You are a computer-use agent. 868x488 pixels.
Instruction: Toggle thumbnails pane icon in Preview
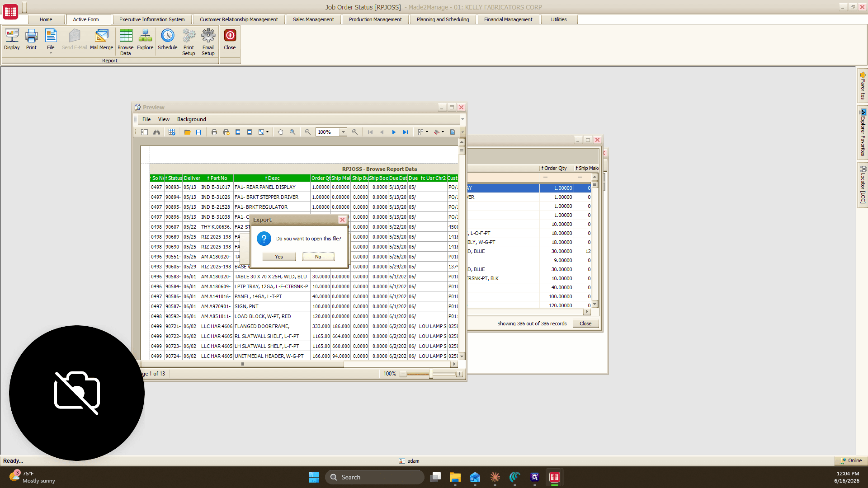144,132
